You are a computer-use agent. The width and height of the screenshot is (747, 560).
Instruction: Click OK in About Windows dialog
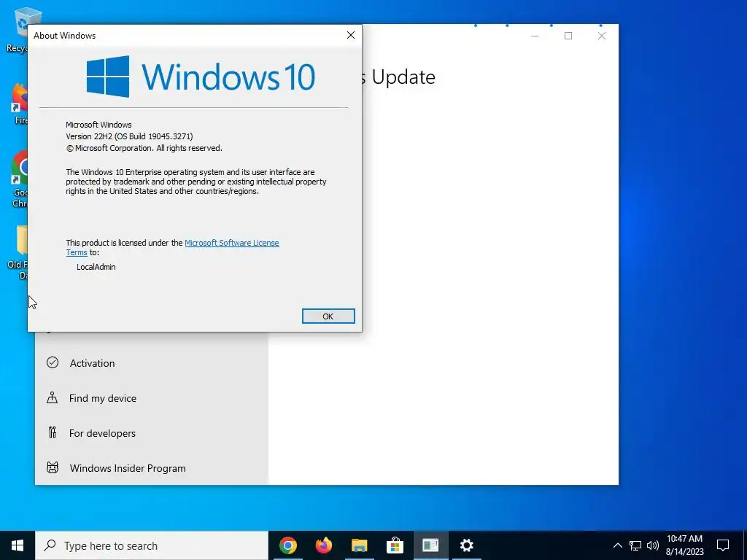pos(328,316)
